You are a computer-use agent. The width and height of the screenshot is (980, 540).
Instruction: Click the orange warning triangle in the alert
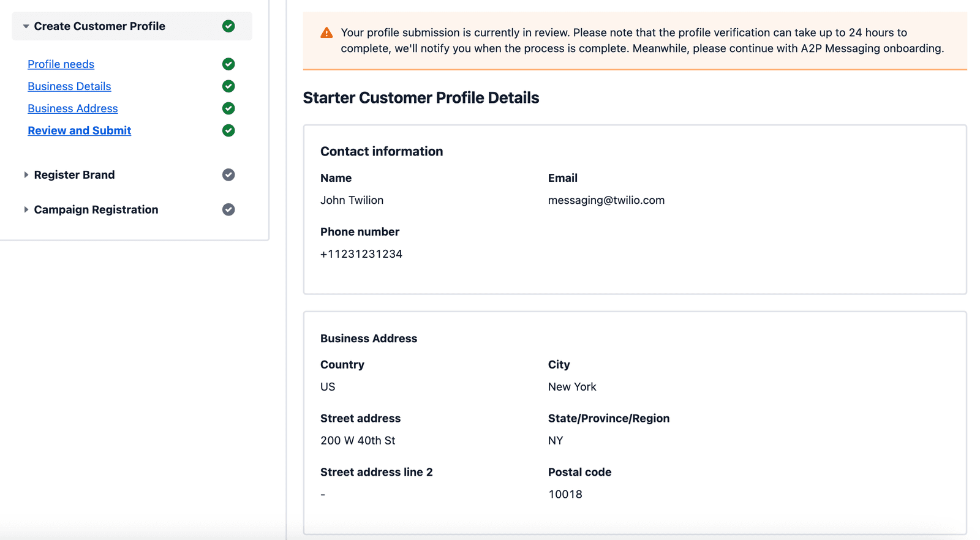[326, 33]
